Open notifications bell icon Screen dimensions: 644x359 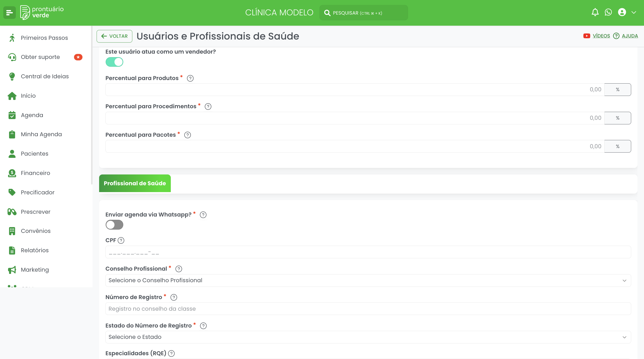595,12
